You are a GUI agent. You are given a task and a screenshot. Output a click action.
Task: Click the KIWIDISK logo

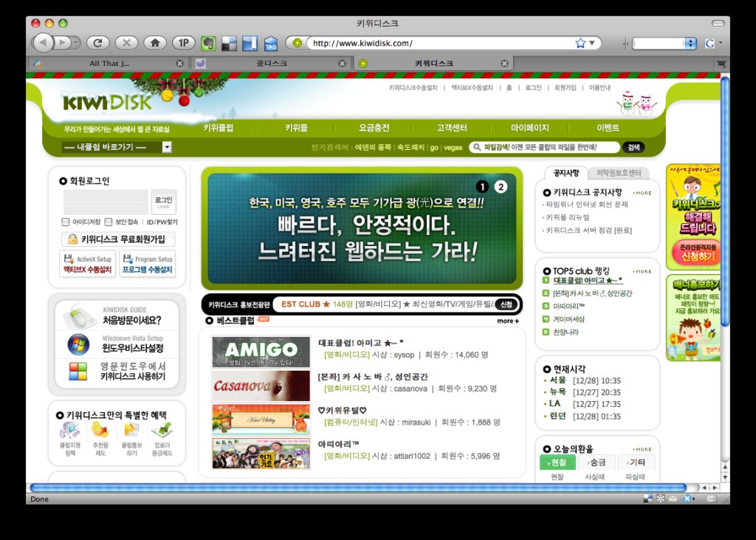[x=107, y=102]
